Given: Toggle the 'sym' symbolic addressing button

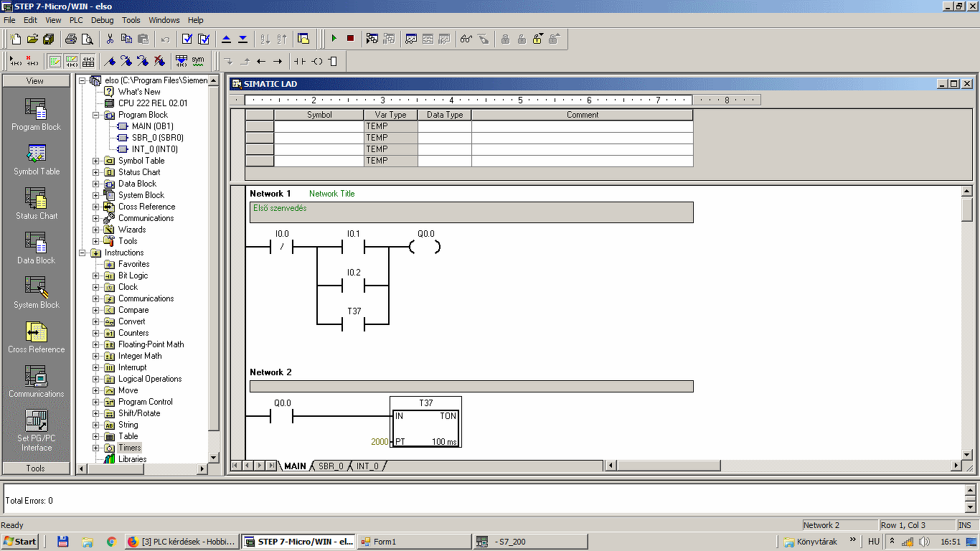Looking at the screenshot, I should [x=198, y=61].
